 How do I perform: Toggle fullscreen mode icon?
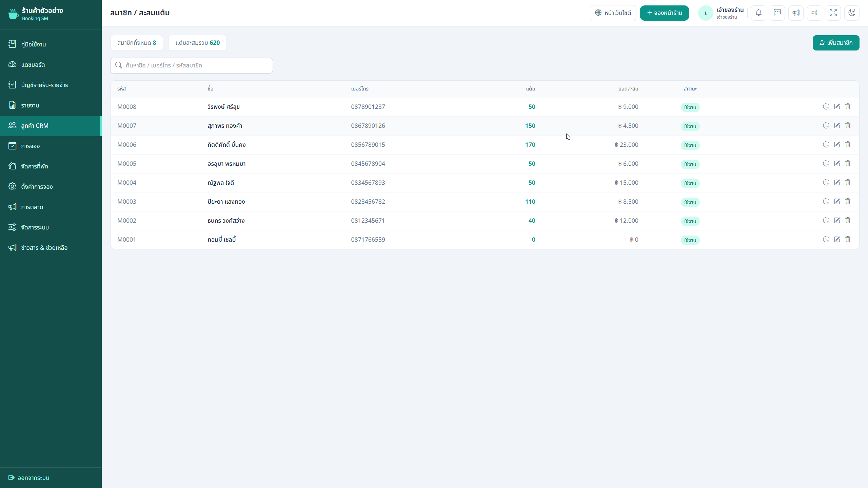pyautogui.click(x=833, y=13)
